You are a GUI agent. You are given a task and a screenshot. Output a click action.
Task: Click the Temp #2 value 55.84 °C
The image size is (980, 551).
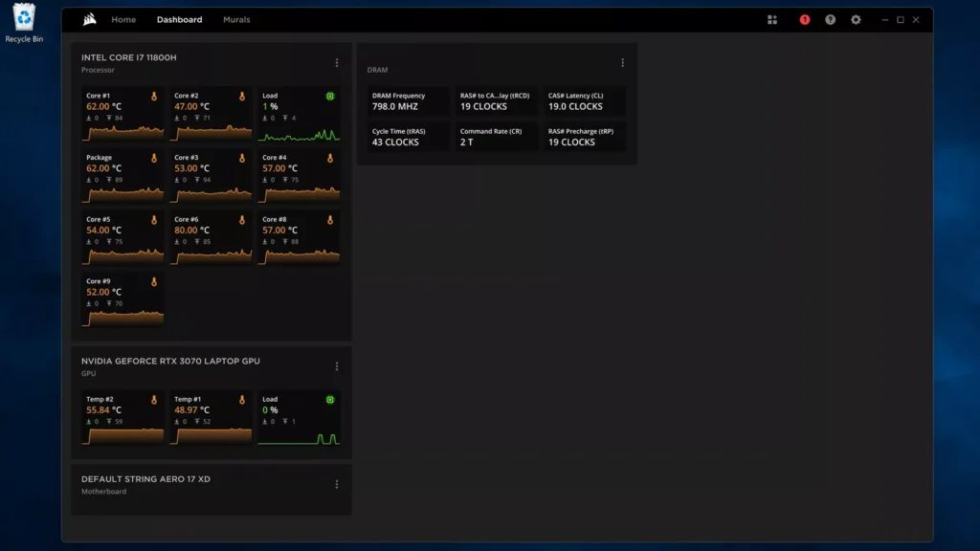[103, 410]
